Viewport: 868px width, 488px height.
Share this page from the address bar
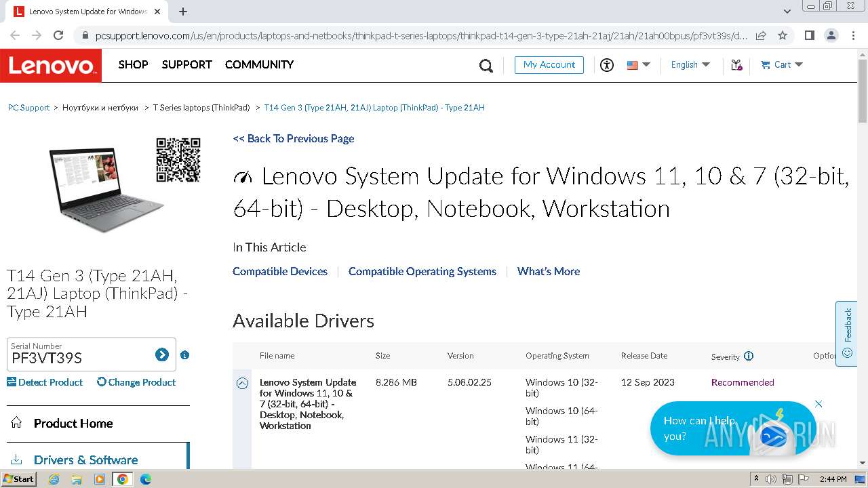[761, 35]
